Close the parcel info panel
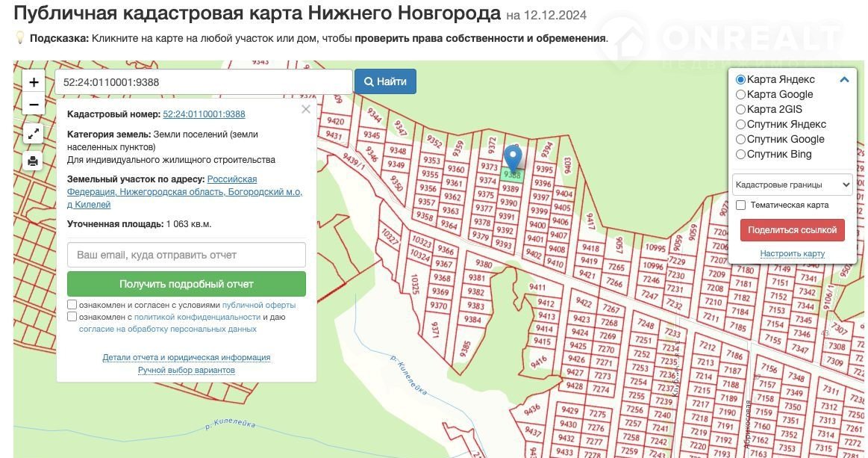 305,110
